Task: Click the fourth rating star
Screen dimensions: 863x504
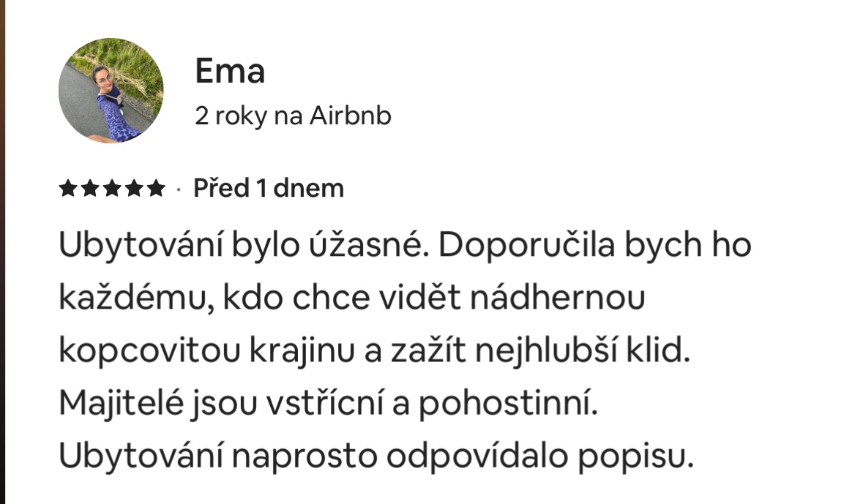Action: click(x=134, y=188)
